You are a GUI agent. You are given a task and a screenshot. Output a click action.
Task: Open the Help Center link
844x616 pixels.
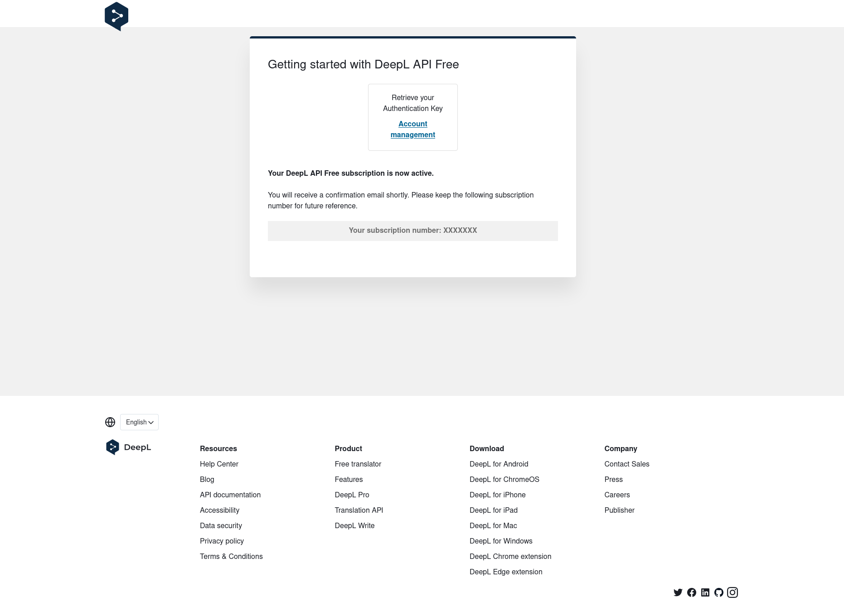(219, 464)
